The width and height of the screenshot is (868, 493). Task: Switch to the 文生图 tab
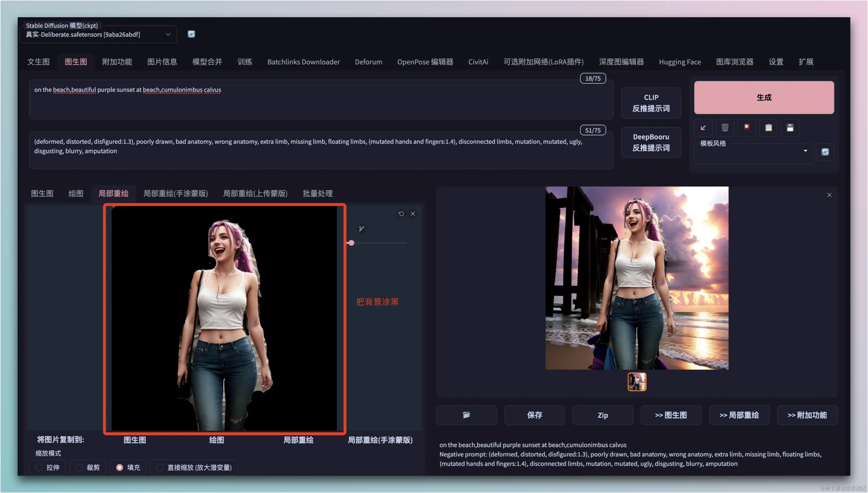(38, 61)
